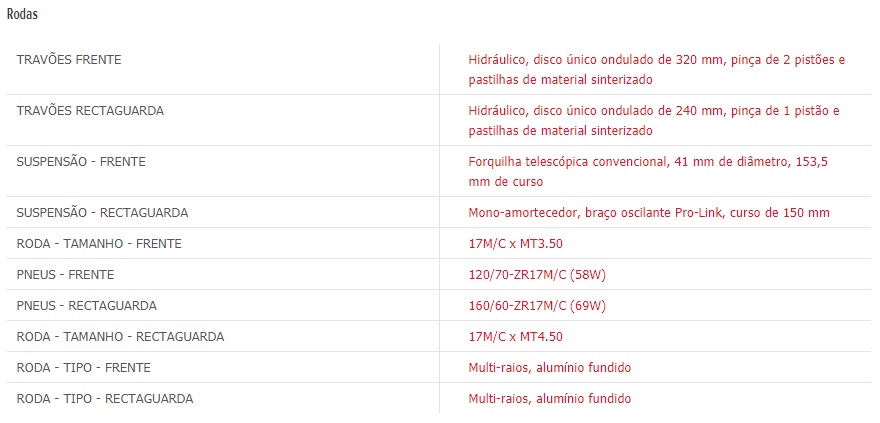Click the 17M/C x MT4.50 value
Screen dimensions: 880x423
(515, 337)
